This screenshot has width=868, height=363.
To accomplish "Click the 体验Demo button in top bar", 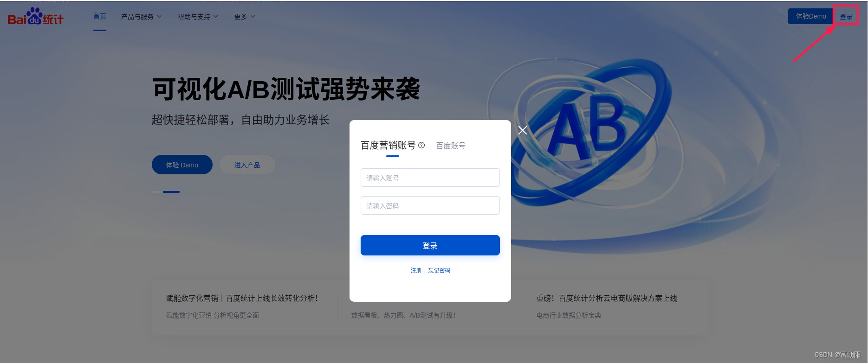I will (x=811, y=16).
